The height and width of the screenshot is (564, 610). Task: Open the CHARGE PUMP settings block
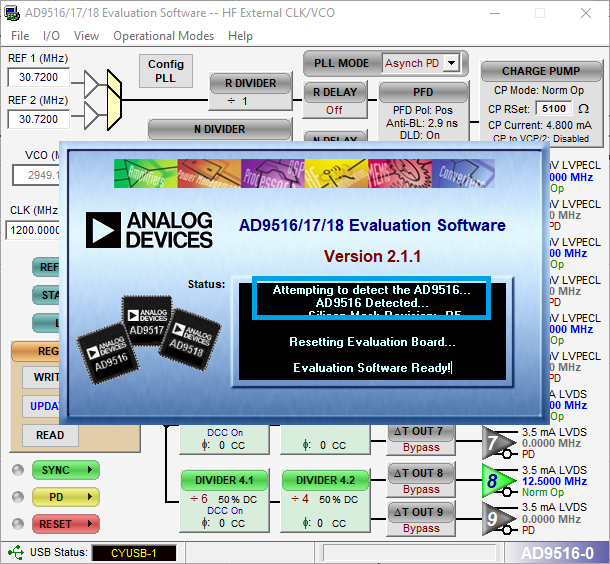pos(541,71)
